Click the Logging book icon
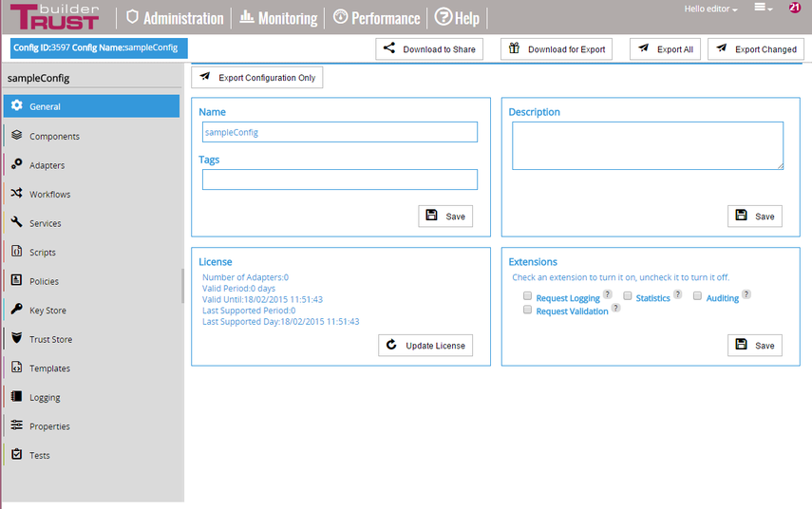Viewport: 812px width, 509px height. pos(16,396)
